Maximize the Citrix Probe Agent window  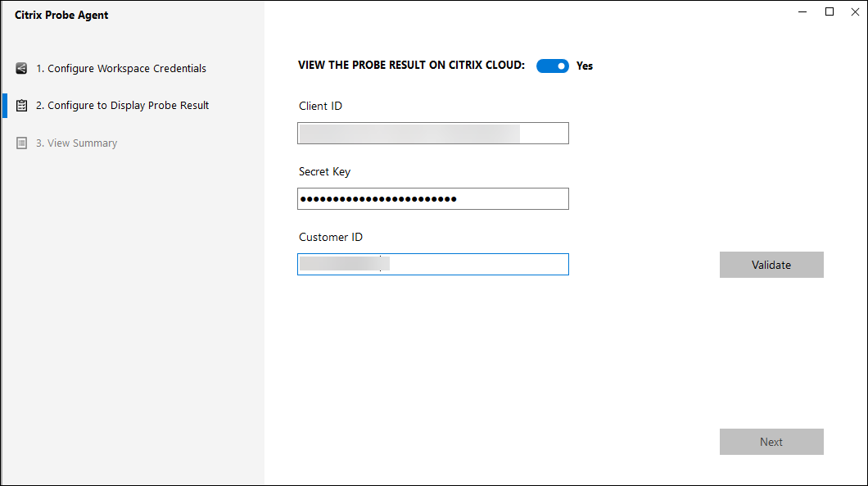coord(830,11)
